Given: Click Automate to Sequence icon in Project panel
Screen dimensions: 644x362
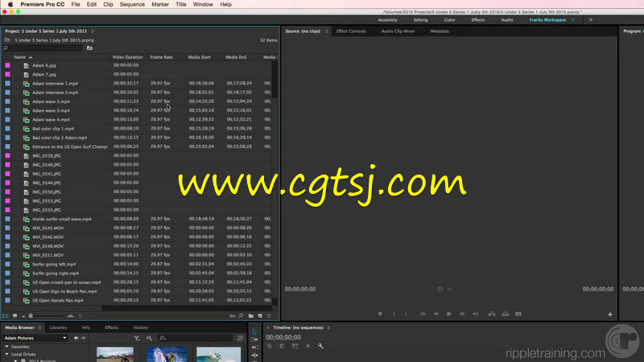Looking at the screenshot, I should tap(233, 315).
